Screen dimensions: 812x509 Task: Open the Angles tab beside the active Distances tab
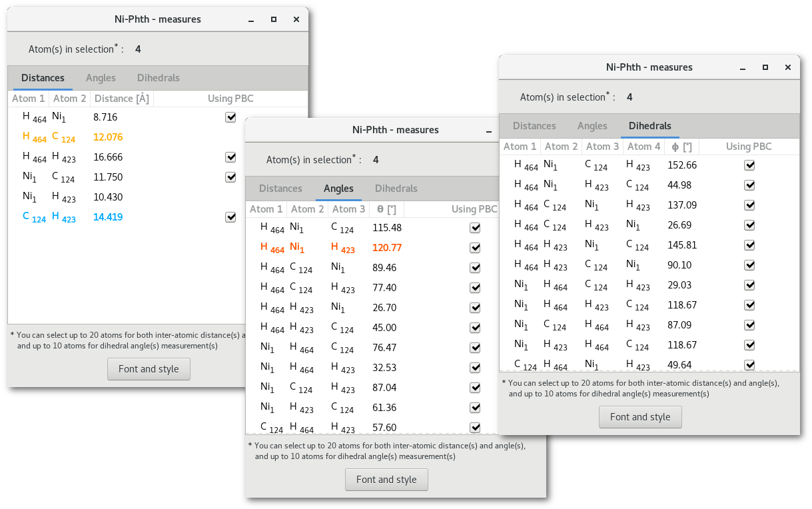pyautogui.click(x=101, y=78)
